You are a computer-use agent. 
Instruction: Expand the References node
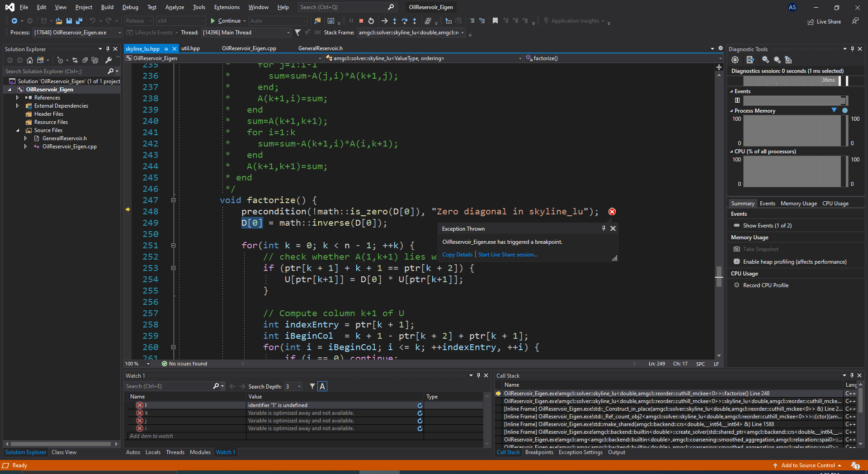[x=18, y=98]
